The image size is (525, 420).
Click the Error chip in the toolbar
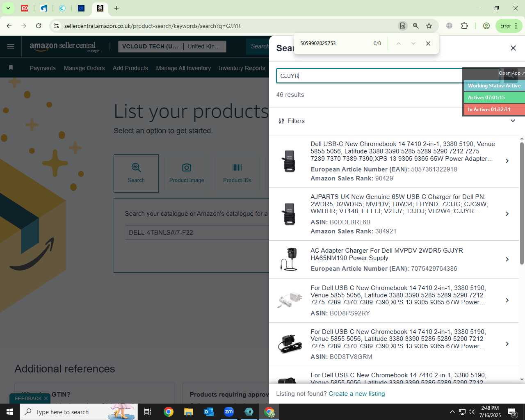coord(509,26)
